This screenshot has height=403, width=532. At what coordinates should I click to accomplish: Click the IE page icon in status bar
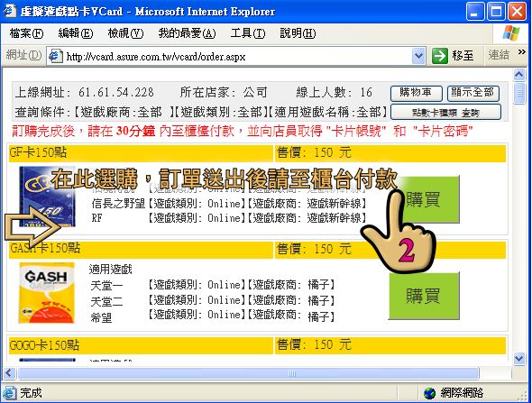coord(9,393)
